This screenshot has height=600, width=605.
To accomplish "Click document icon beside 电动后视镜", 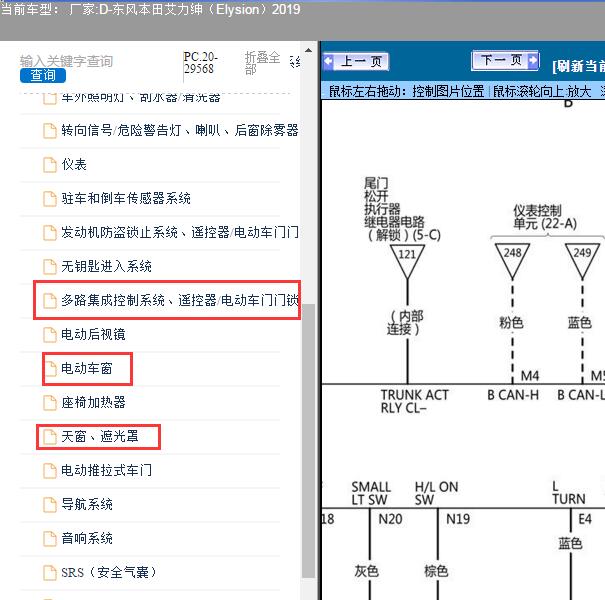I will 50,335.
